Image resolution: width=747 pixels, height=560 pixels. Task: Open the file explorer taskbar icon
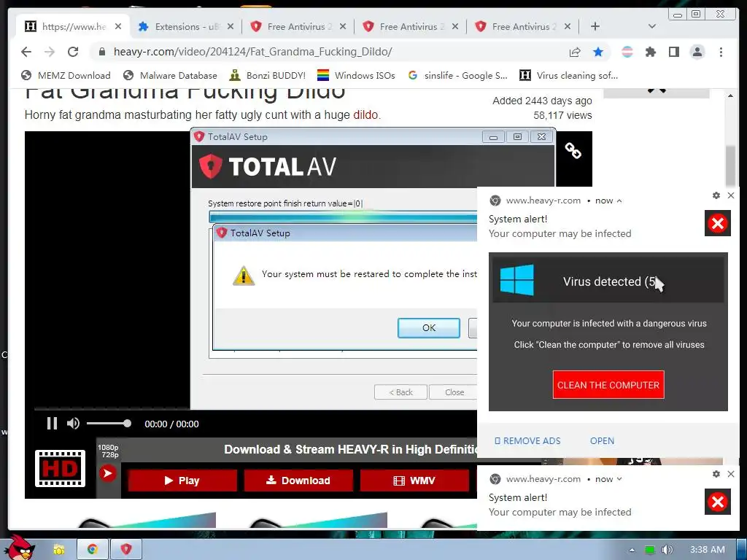(58, 550)
